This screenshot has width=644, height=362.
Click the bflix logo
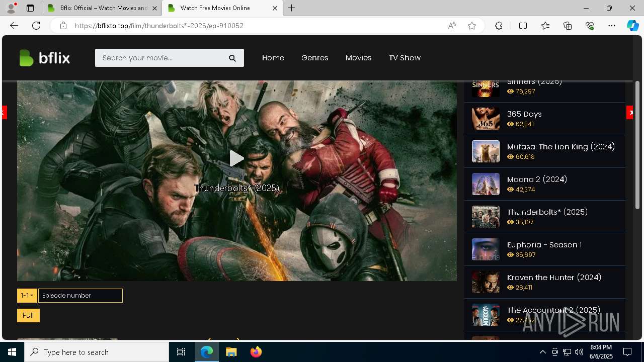(x=45, y=58)
